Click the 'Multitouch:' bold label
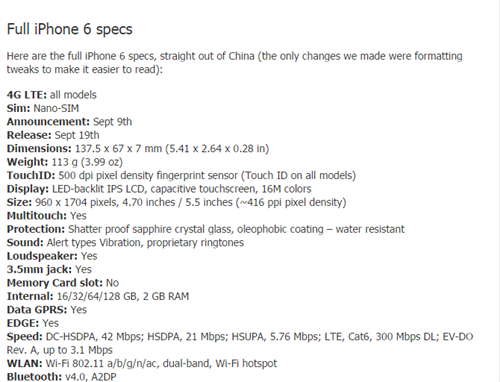500x382 pixels. coord(37,216)
